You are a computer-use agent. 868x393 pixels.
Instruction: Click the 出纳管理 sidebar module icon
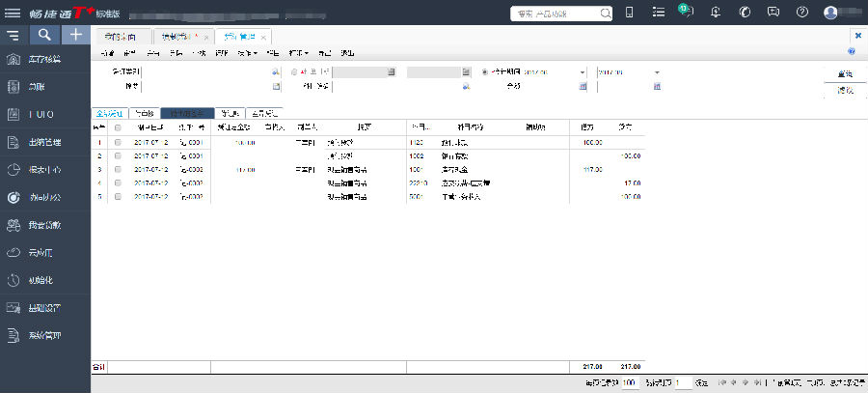point(14,142)
